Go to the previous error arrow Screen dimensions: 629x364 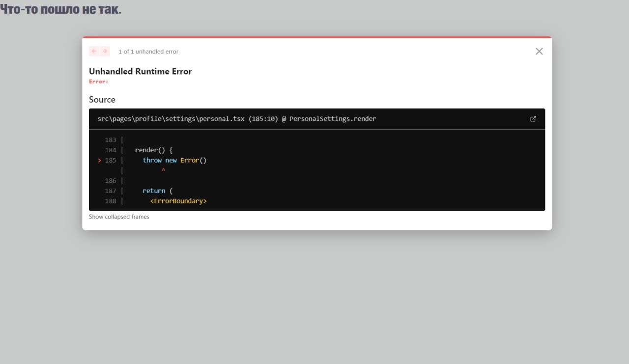[x=94, y=51]
